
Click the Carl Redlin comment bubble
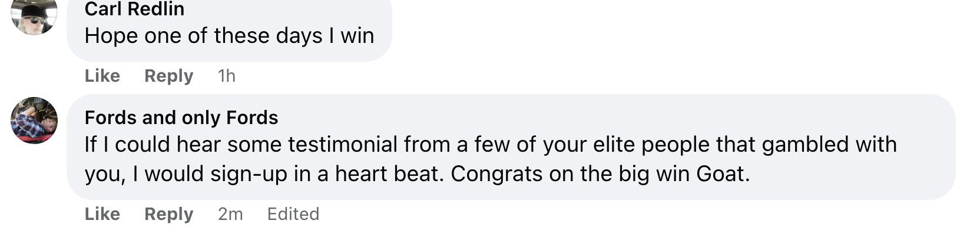pos(229,29)
